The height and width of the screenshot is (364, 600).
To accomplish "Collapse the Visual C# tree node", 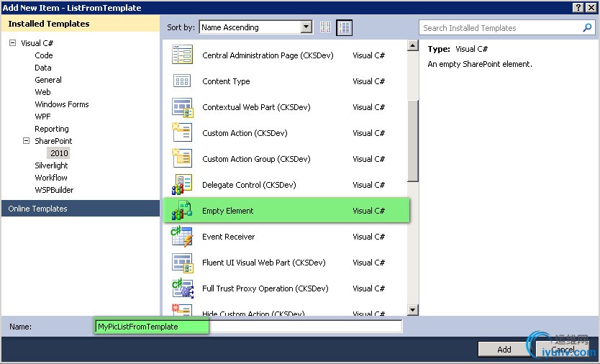I will (13, 43).
